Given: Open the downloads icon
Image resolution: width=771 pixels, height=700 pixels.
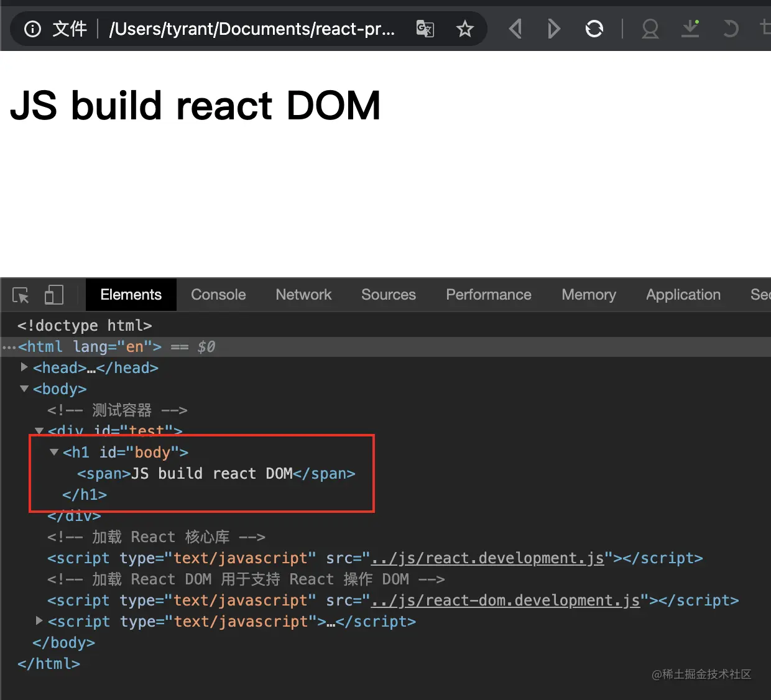Looking at the screenshot, I should [x=690, y=29].
